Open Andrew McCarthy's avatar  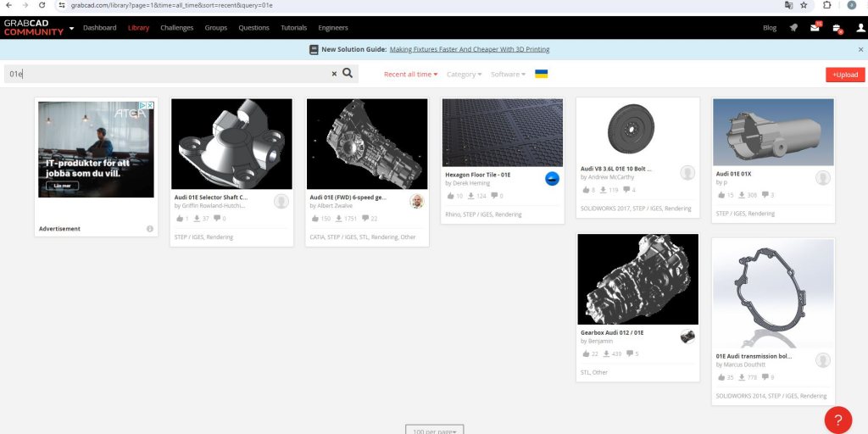[x=687, y=173]
